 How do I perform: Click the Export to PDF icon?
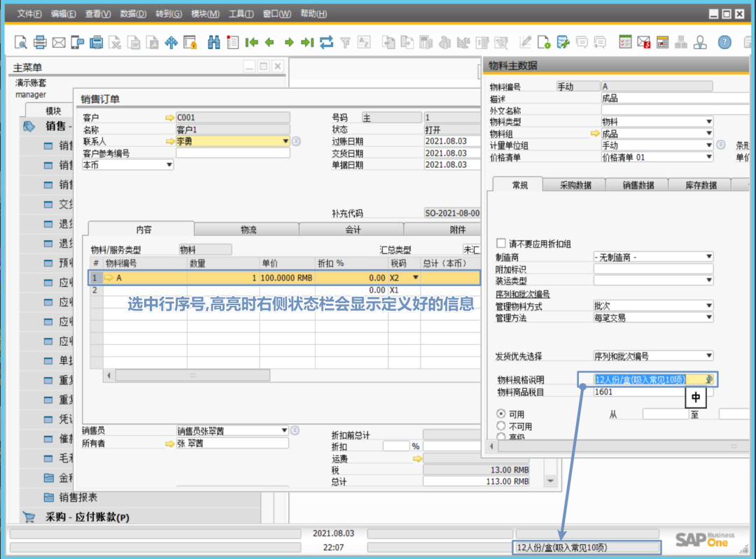click(x=153, y=43)
